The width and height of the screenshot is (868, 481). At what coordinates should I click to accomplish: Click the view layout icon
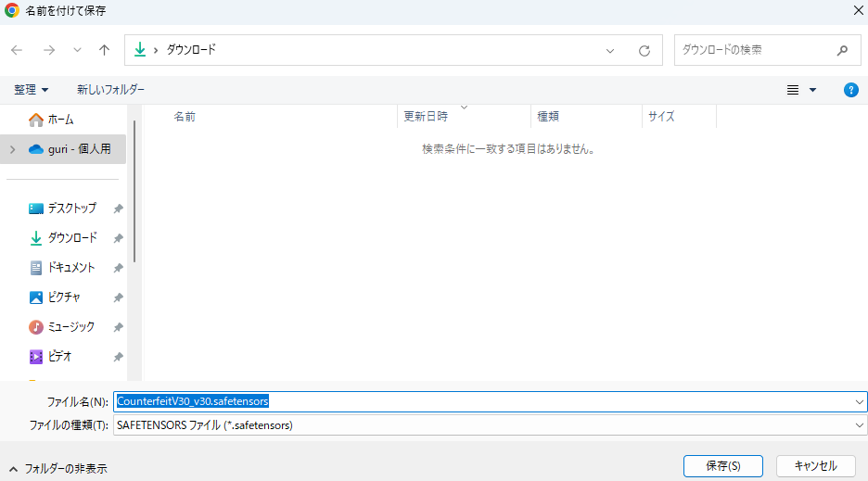pos(793,90)
